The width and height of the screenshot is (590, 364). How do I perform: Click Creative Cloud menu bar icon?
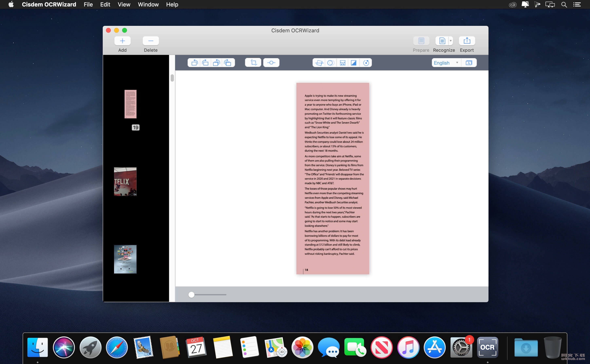513,4
